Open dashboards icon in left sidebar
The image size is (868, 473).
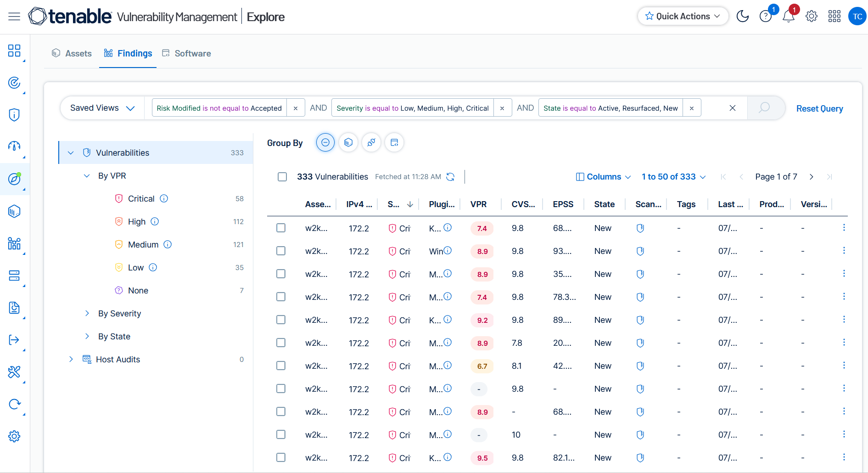coord(14,51)
